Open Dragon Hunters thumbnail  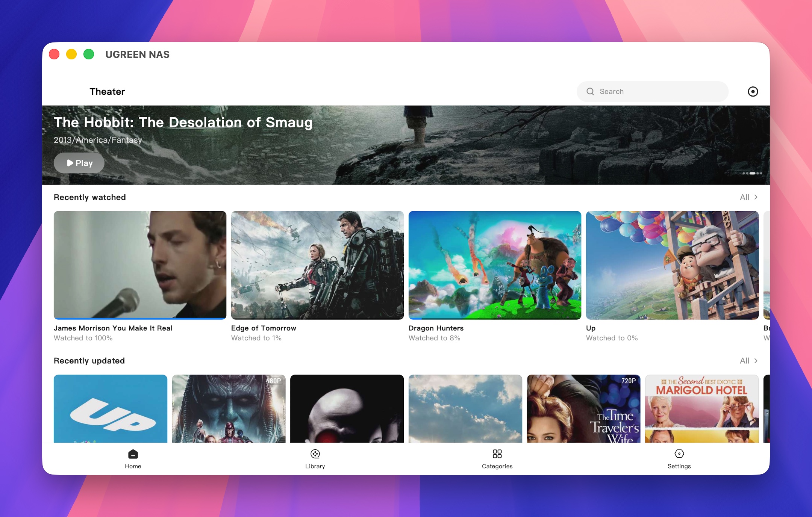pyautogui.click(x=495, y=265)
